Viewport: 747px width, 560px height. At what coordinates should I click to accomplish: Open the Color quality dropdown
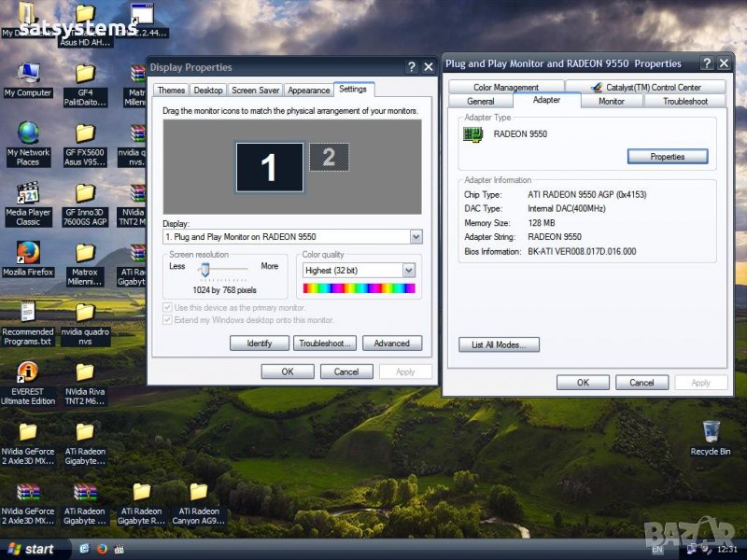[x=408, y=271]
